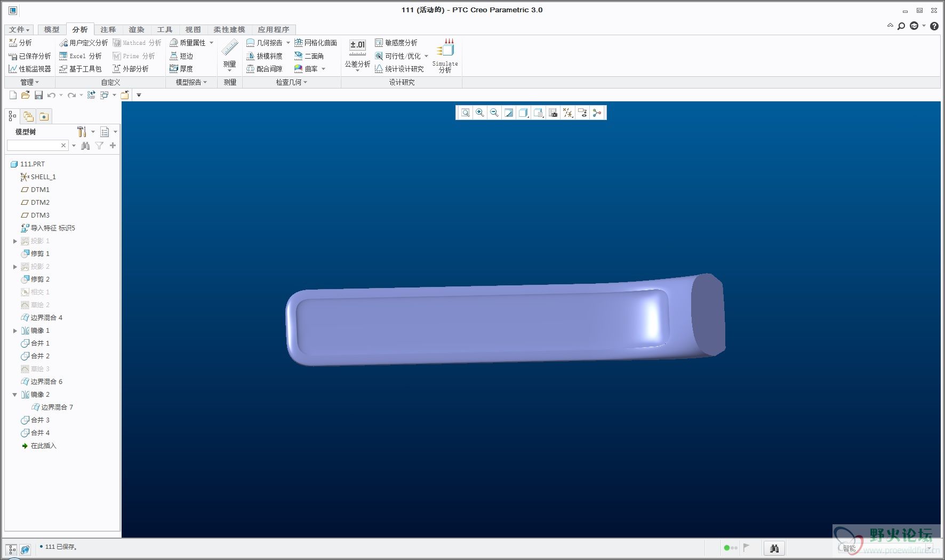Switch to the 柔性建模 ribbon tab

tap(229, 29)
